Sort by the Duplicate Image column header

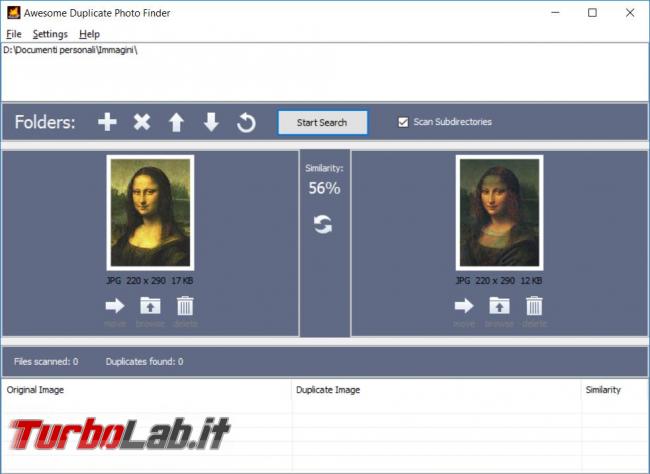436,390
